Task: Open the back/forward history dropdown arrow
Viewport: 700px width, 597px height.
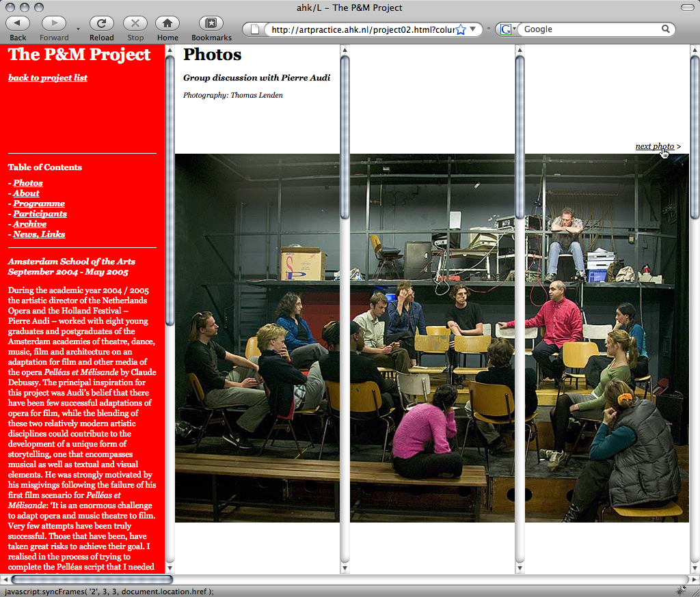Action: click(77, 29)
